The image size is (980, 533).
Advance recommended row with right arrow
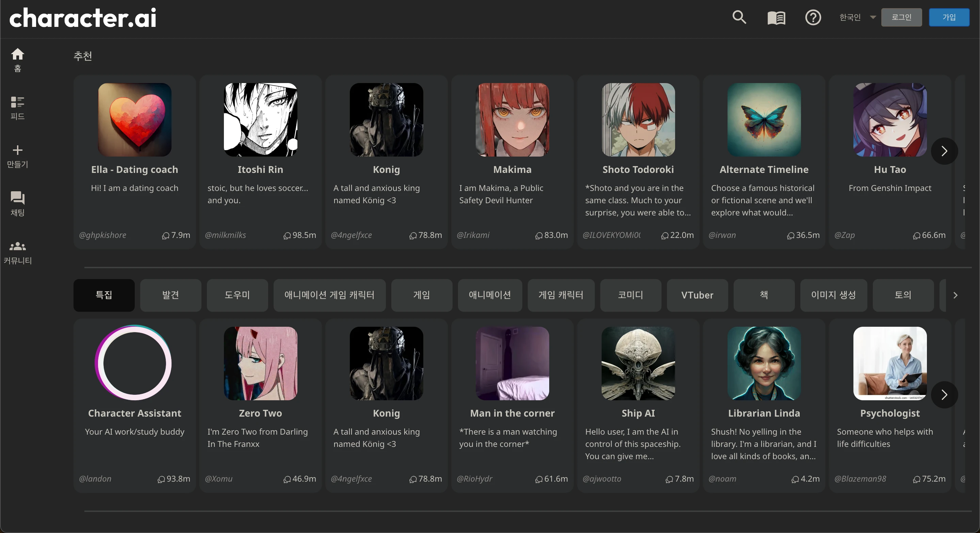(x=944, y=151)
